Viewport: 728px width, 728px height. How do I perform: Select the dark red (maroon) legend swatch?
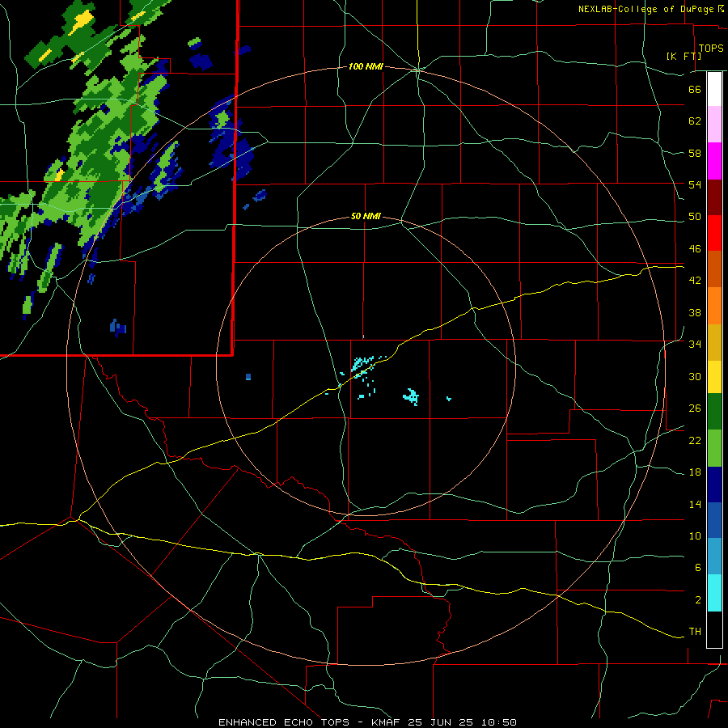[714, 197]
